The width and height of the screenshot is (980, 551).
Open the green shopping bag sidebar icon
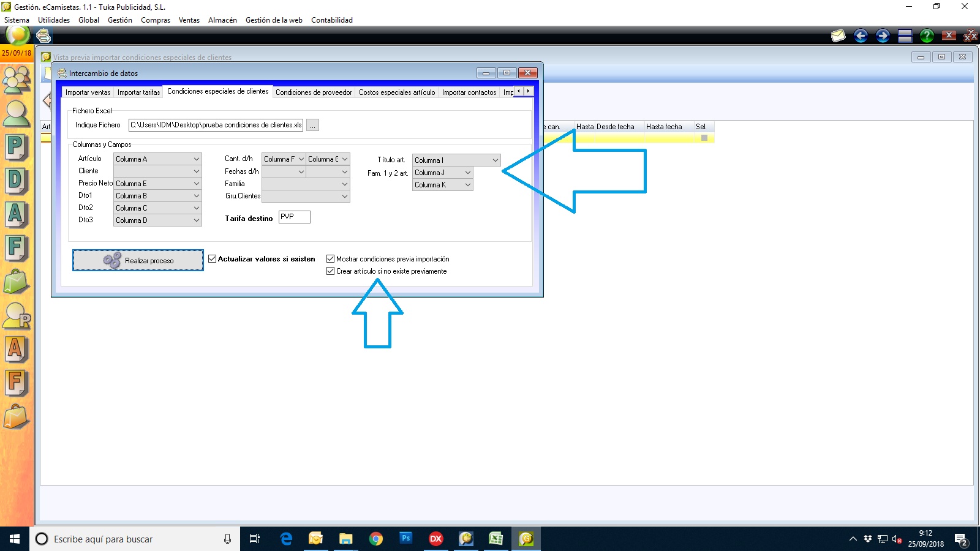(x=17, y=282)
